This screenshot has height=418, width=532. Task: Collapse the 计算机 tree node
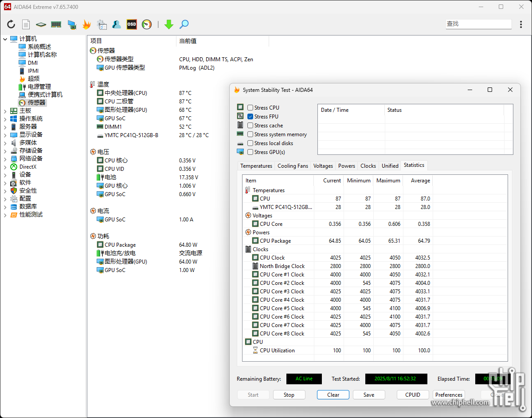click(x=5, y=39)
